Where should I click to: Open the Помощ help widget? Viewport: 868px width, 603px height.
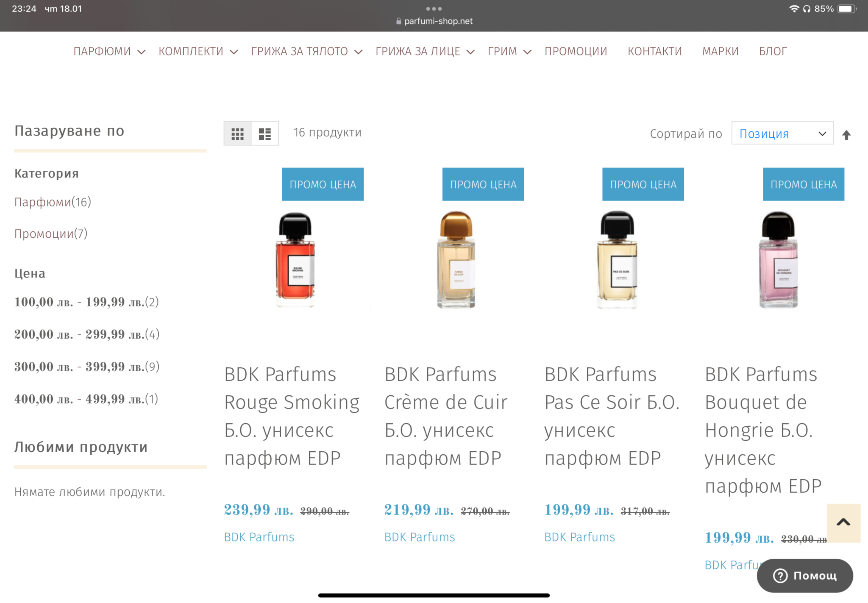pos(805,575)
